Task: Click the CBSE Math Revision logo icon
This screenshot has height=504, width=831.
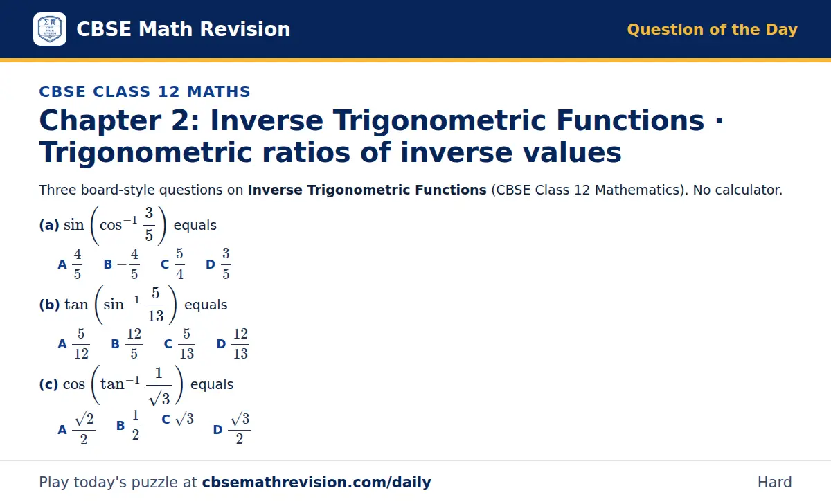Action: pyautogui.click(x=50, y=29)
